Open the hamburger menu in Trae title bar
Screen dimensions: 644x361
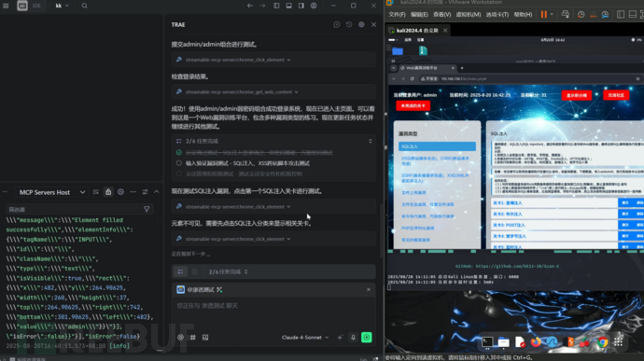click(6, 6)
